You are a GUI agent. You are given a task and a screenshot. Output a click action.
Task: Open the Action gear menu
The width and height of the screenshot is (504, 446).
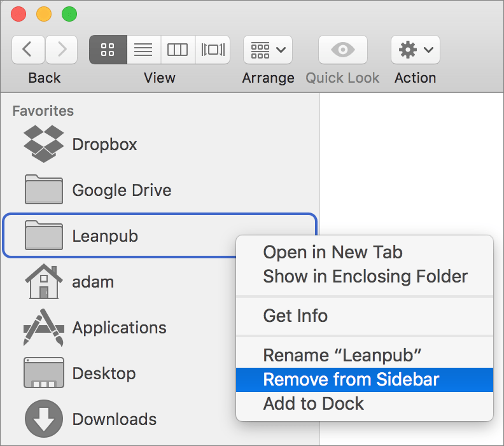point(415,50)
